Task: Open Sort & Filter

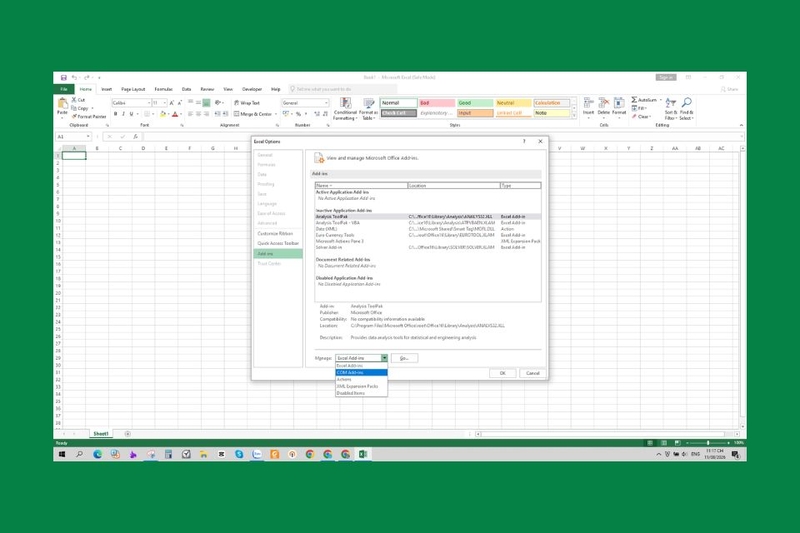Action: point(671,109)
